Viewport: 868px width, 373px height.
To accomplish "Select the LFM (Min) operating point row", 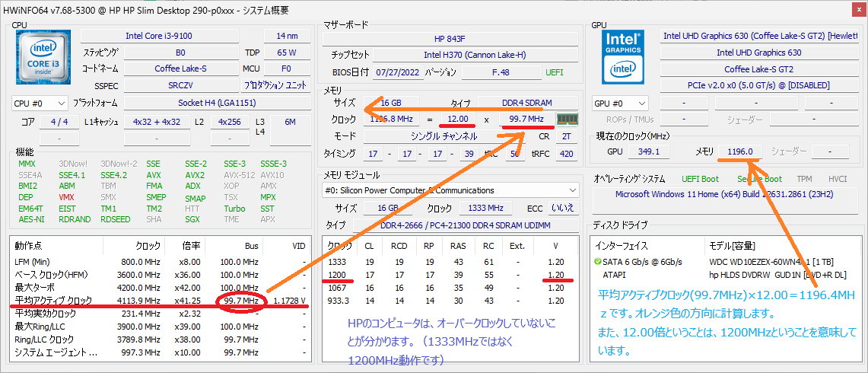I will [x=160, y=262].
